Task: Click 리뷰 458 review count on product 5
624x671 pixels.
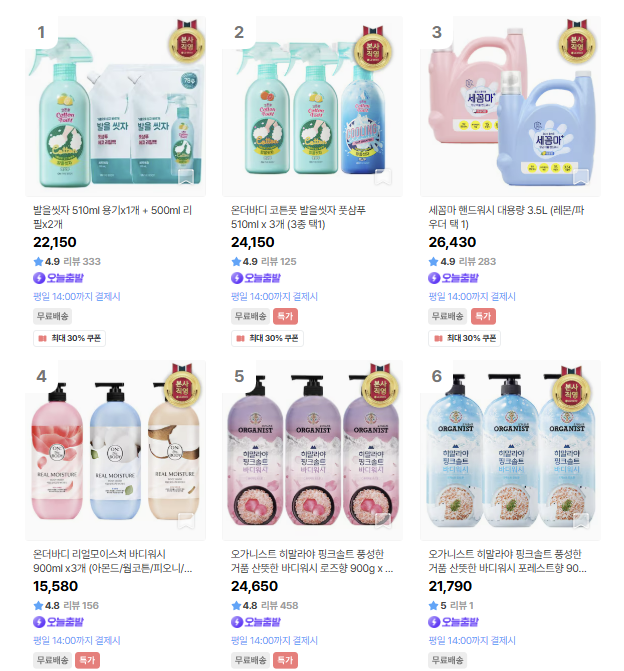Action: (279, 606)
